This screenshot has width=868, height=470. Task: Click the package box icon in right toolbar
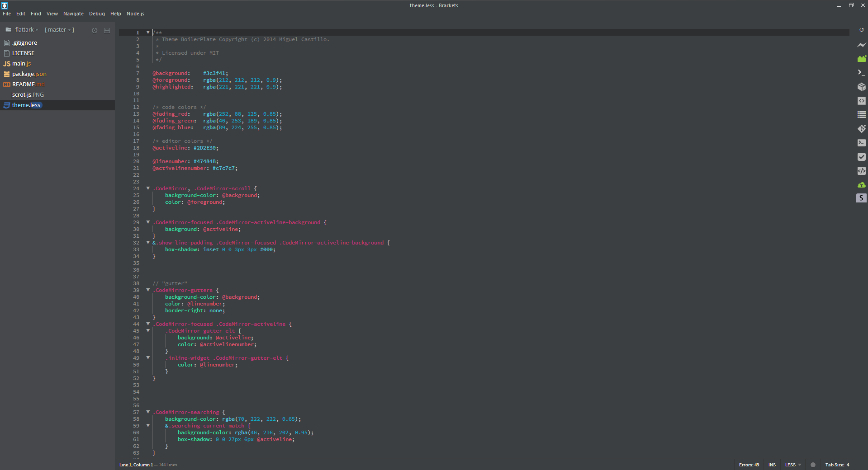click(862, 87)
